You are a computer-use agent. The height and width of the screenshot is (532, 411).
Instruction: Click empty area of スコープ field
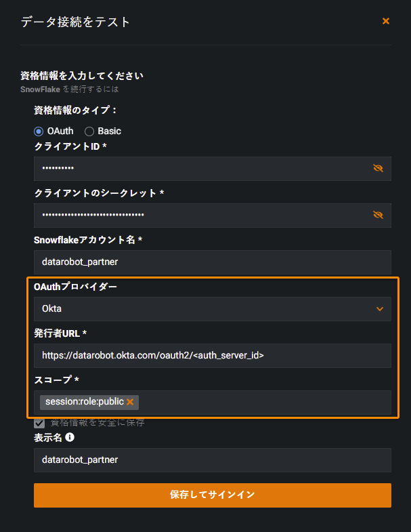pyautogui.click(x=264, y=402)
